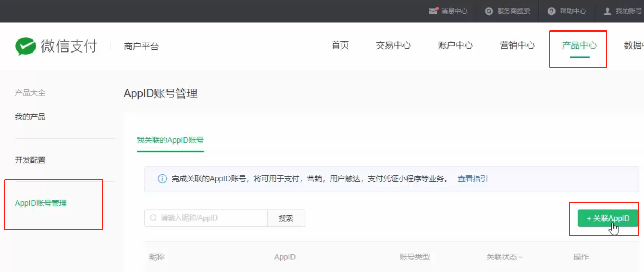Click the AppID账号管理 page title
The height and width of the screenshot is (272, 644).
pos(161,93)
